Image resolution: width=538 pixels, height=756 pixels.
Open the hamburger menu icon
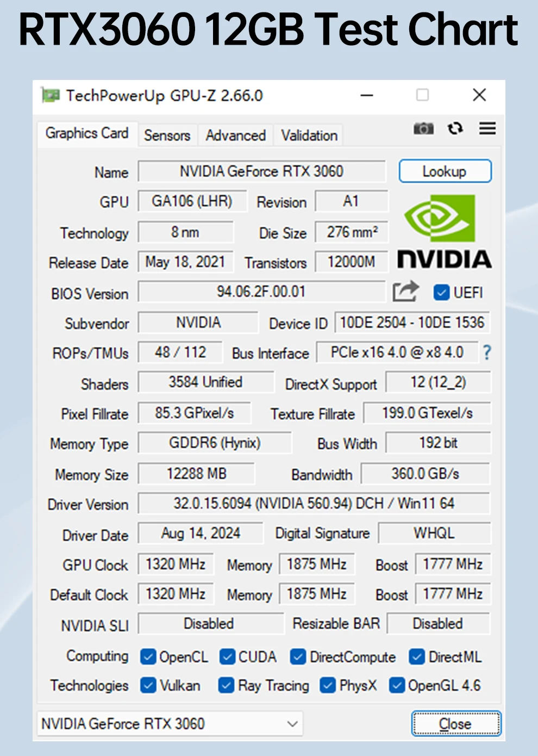click(487, 128)
